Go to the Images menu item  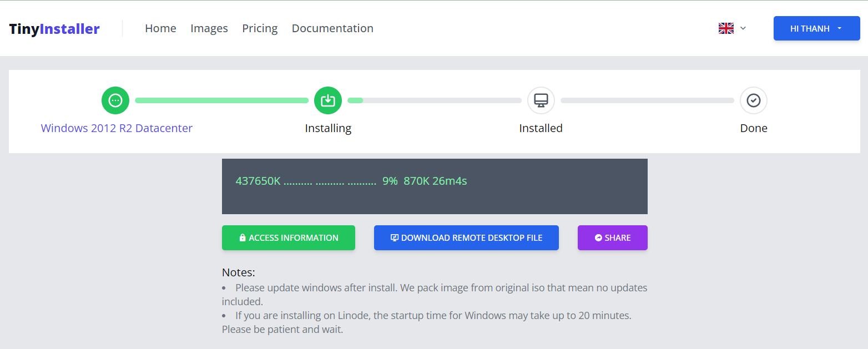click(209, 28)
